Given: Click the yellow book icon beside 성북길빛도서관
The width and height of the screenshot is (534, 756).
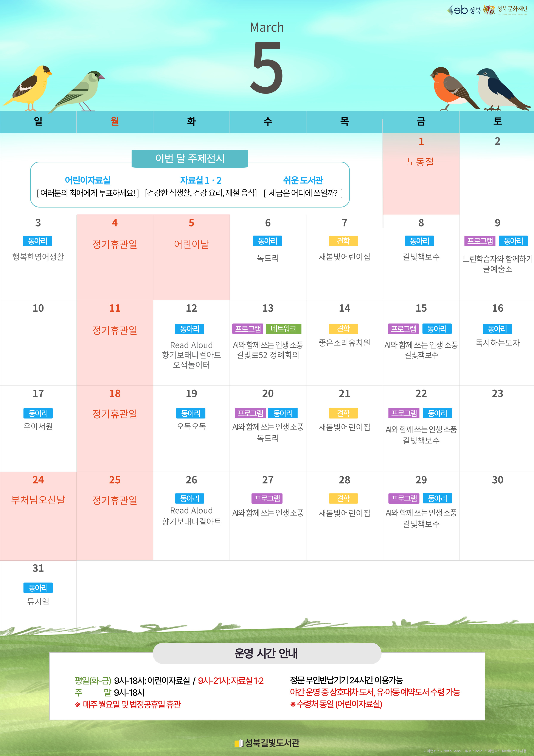Looking at the screenshot, I should (x=239, y=743).
